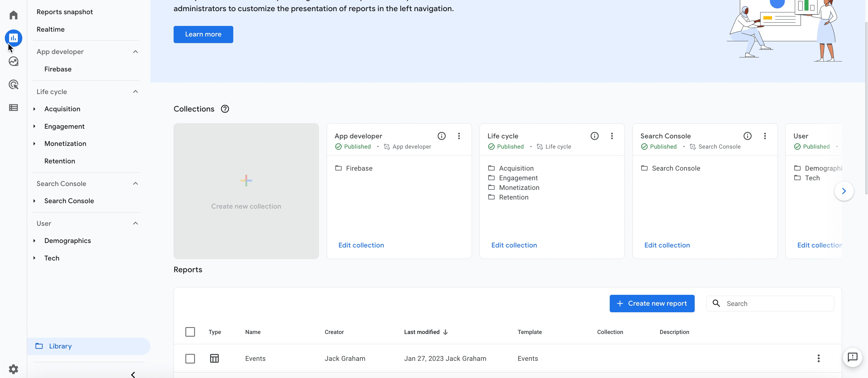868x378 pixels.
Task: Collapse the App developer section
Action: point(135,52)
